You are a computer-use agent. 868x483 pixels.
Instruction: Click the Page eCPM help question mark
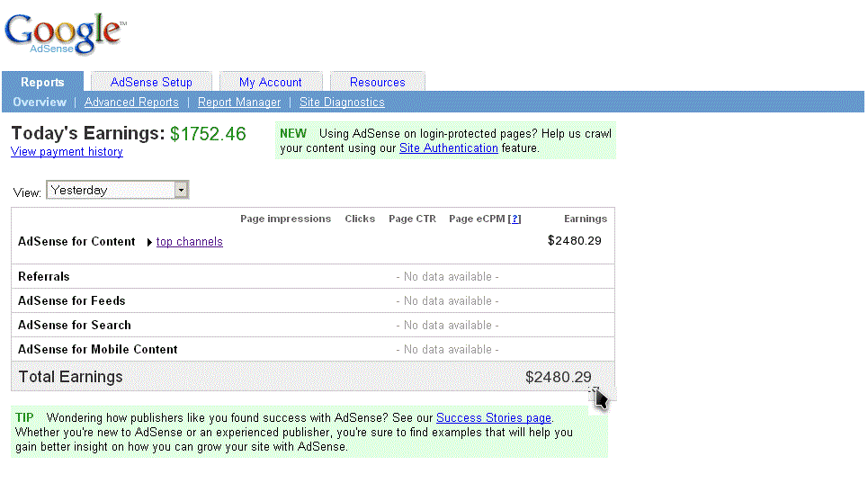tap(515, 219)
